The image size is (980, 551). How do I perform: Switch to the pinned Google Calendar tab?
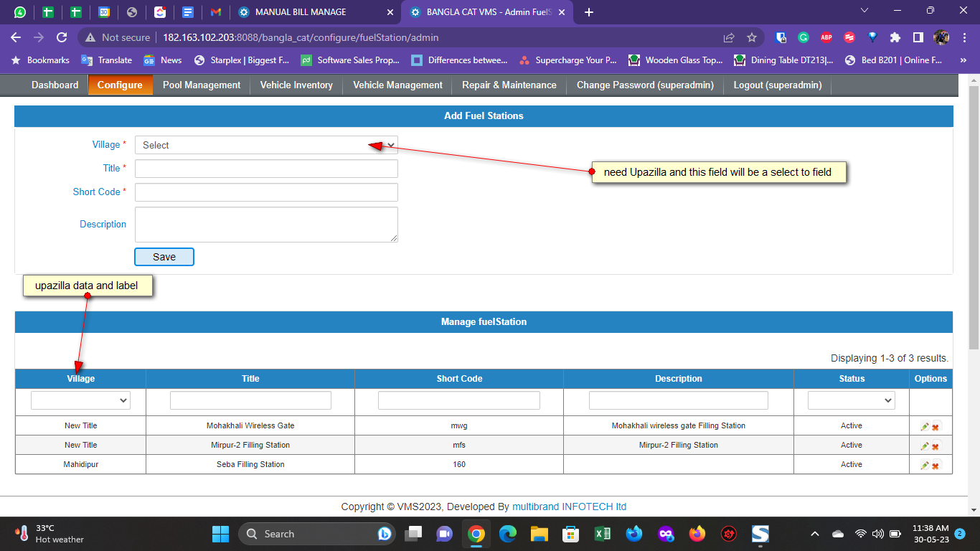pos(103,12)
